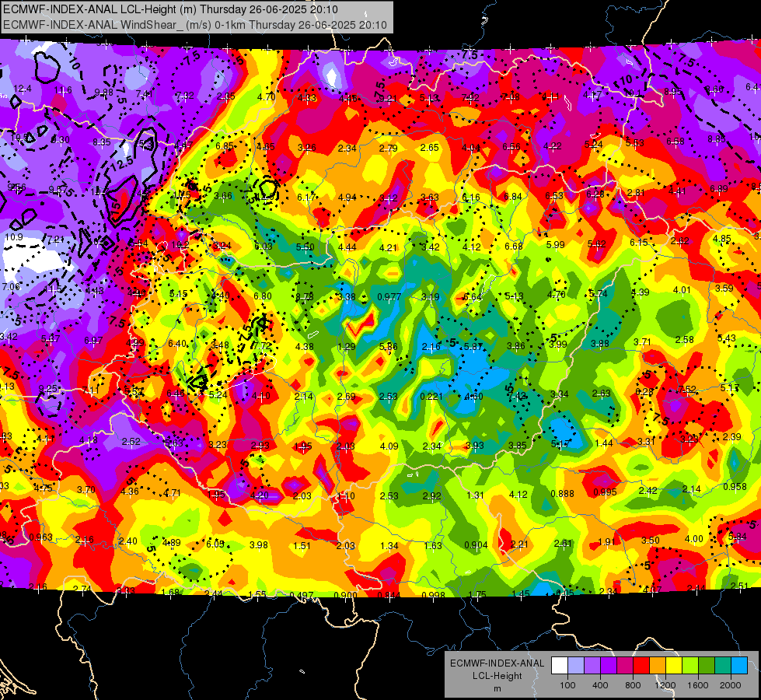This screenshot has height=700, width=761.
Task: Select the grid value 6.89
Action: click(x=719, y=189)
